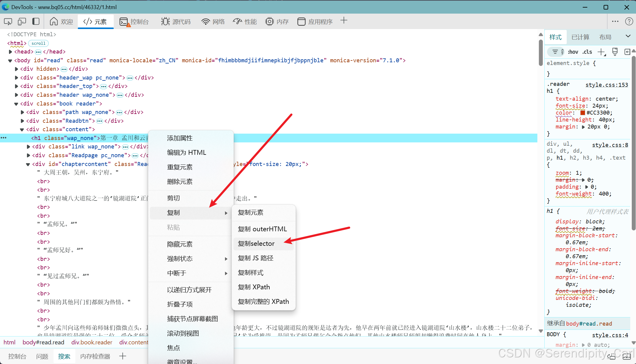Click the scroll badge on html tag
Image resolution: width=636 pixels, height=364 pixels.
[38, 43]
